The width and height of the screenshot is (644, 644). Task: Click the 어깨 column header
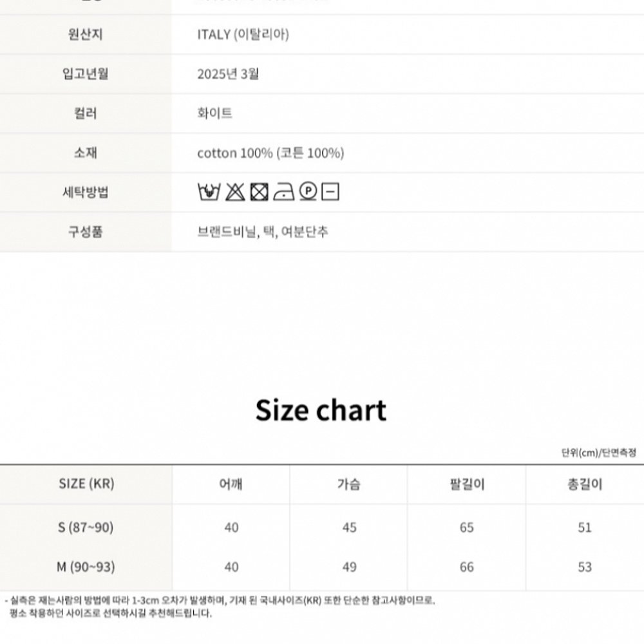[231, 484]
